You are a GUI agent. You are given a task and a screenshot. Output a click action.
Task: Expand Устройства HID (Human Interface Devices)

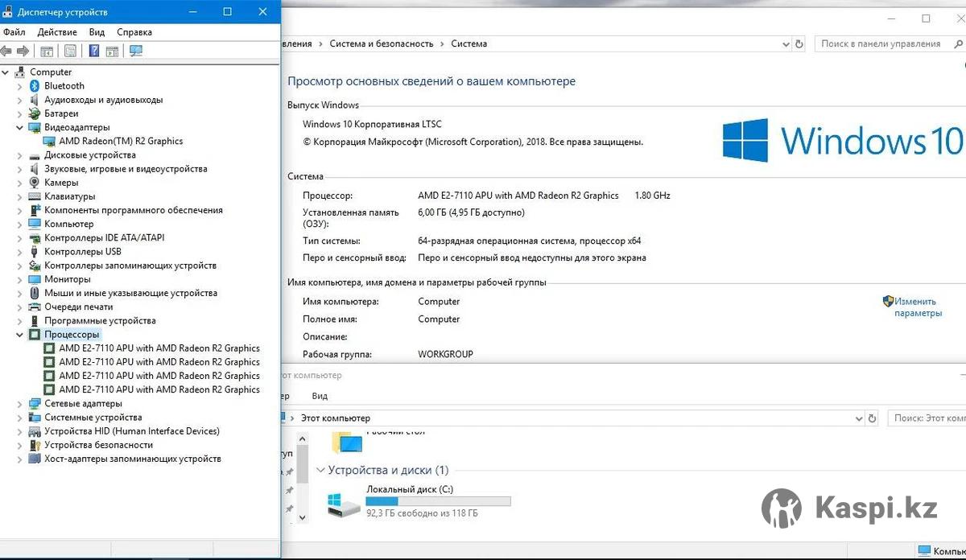point(20,431)
